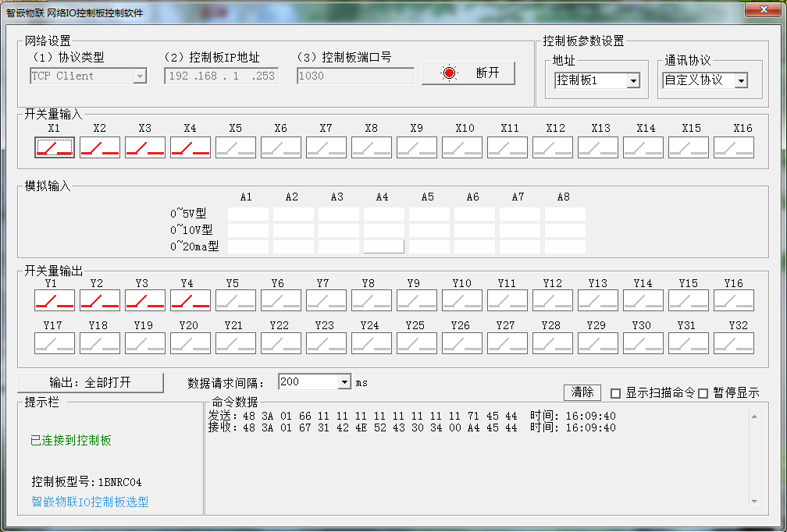Image resolution: width=787 pixels, height=532 pixels.
Task: Click the 接收 command data line
Action: [412, 427]
